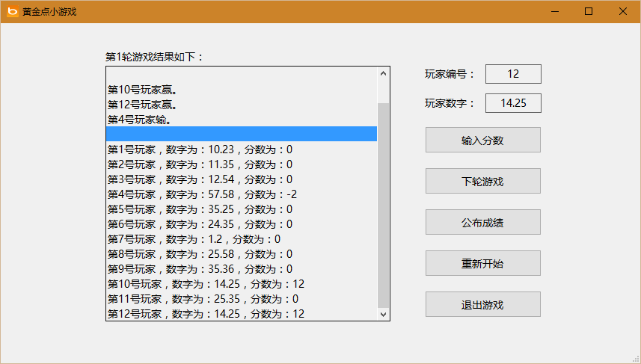Click the list scroll-down arrow
The image size is (641, 364).
pyautogui.click(x=383, y=314)
